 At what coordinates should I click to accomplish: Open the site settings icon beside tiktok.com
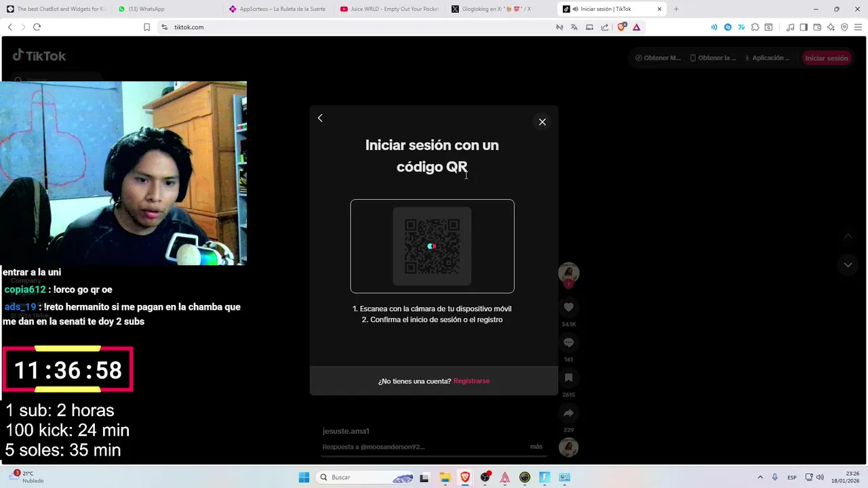pyautogui.click(x=164, y=27)
